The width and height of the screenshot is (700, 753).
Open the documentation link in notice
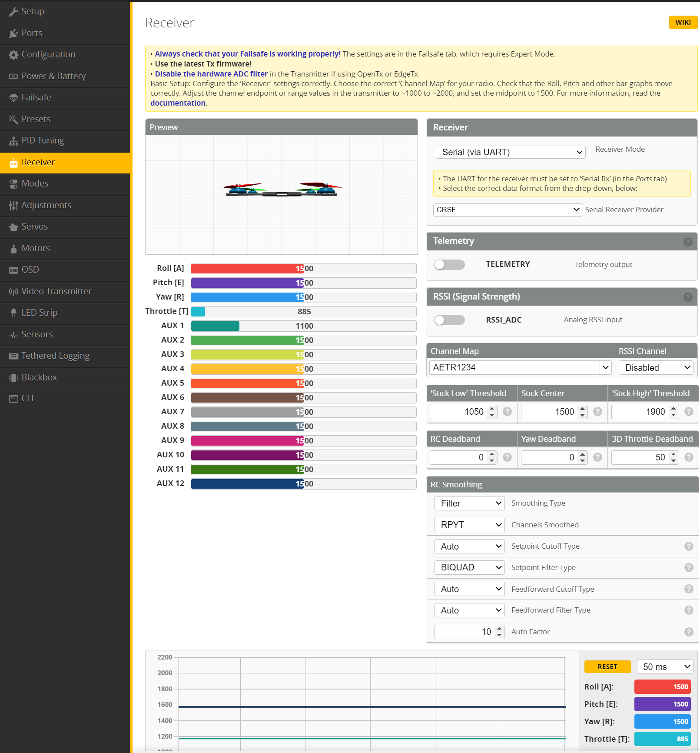click(178, 103)
